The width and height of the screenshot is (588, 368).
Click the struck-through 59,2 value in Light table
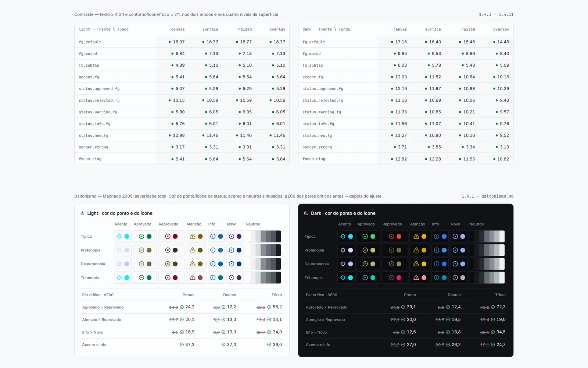click(261, 307)
